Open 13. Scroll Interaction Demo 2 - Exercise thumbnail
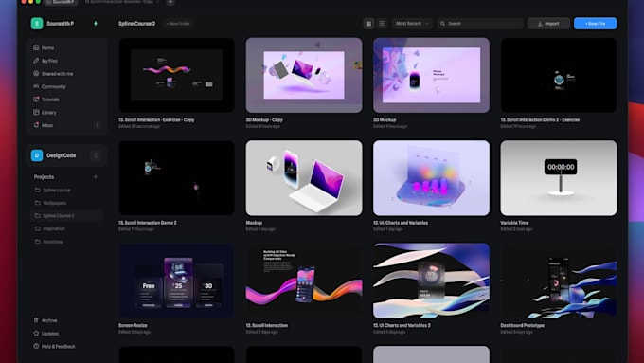 559,75
